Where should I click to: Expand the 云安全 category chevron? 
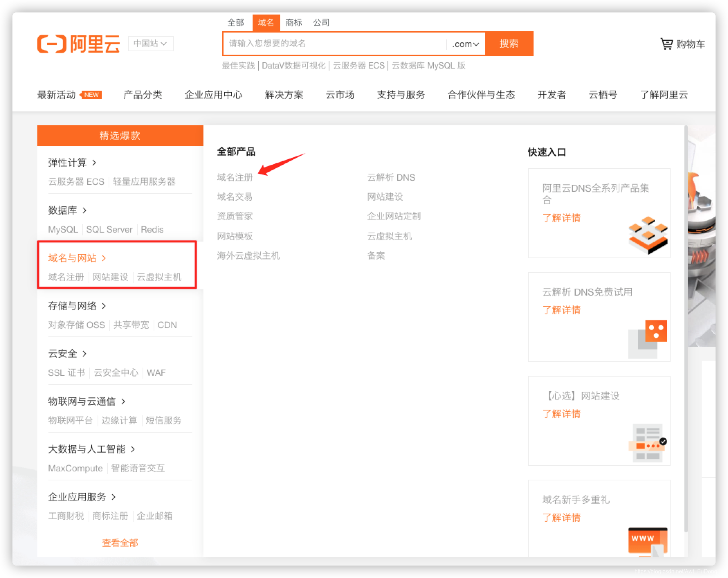[84, 354]
